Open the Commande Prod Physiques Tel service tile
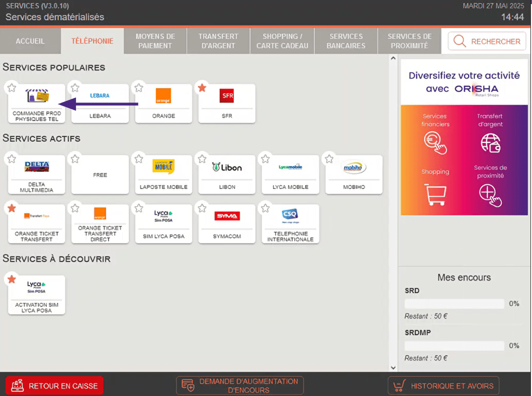The width and height of the screenshot is (532, 396). coord(36,104)
